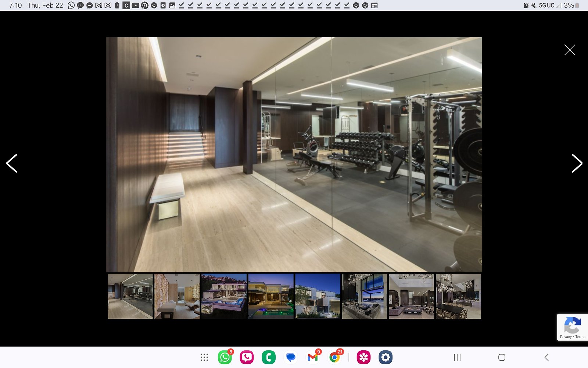This screenshot has height=368, width=588.
Task: Show the previous photo with left arrow
Action: tap(12, 163)
